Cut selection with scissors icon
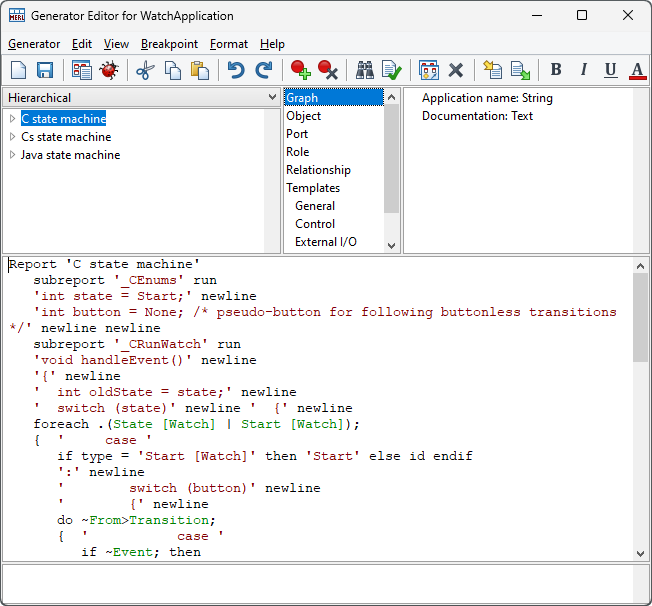 145,70
